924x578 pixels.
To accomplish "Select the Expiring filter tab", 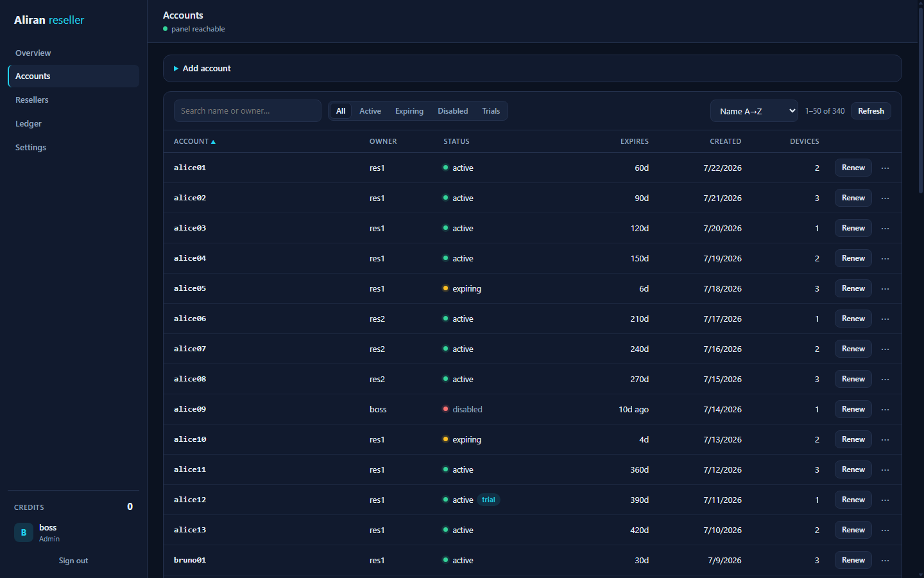I will 409,111.
